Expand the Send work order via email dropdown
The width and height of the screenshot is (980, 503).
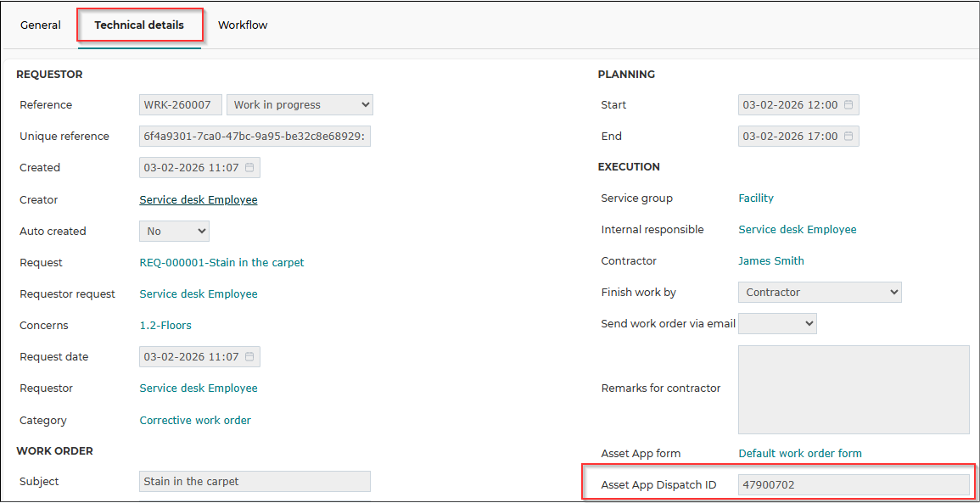(x=777, y=324)
